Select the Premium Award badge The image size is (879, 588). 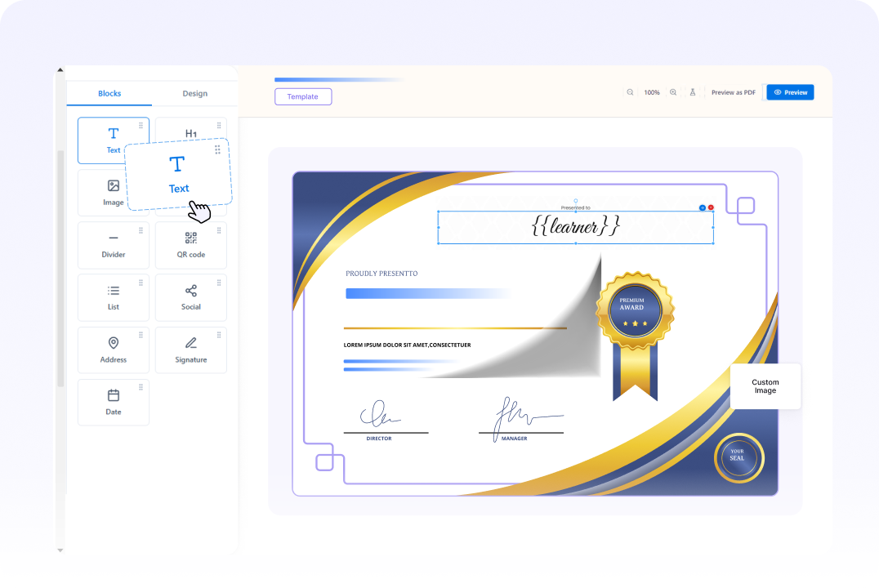[x=635, y=335]
